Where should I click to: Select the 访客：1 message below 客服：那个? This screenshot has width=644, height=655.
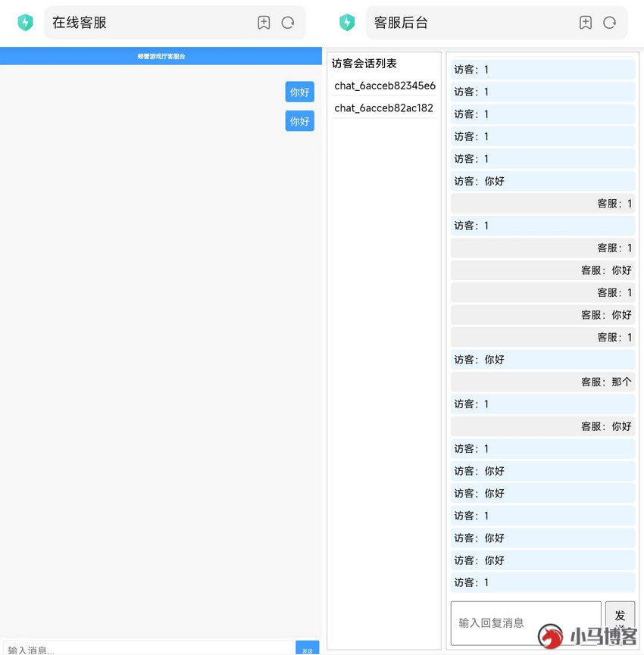click(x=543, y=404)
